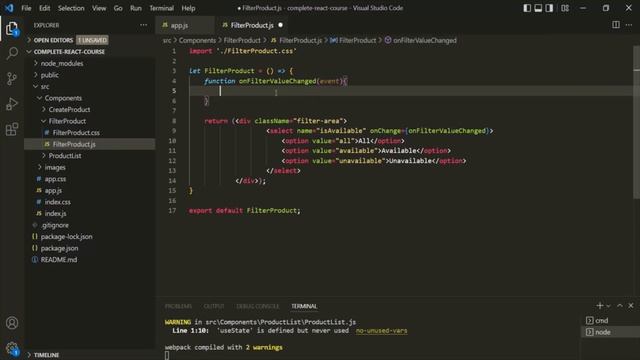640x360 pixels.
Task: Open the Search view in activity bar
Action: pos(12,53)
